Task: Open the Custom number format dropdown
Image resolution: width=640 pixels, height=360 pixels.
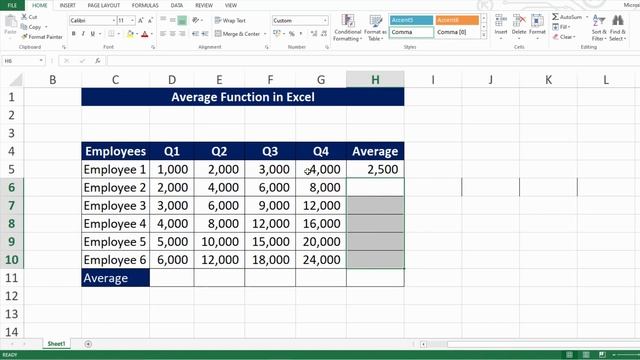Action: [325, 20]
